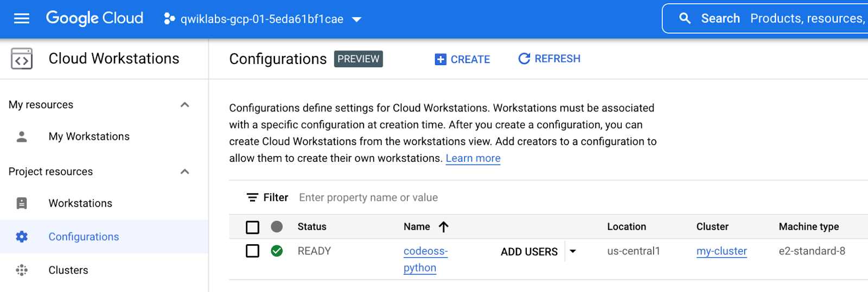The height and width of the screenshot is (292, 868).
Task: Click the Filter list icon
Action: (252, 198)
